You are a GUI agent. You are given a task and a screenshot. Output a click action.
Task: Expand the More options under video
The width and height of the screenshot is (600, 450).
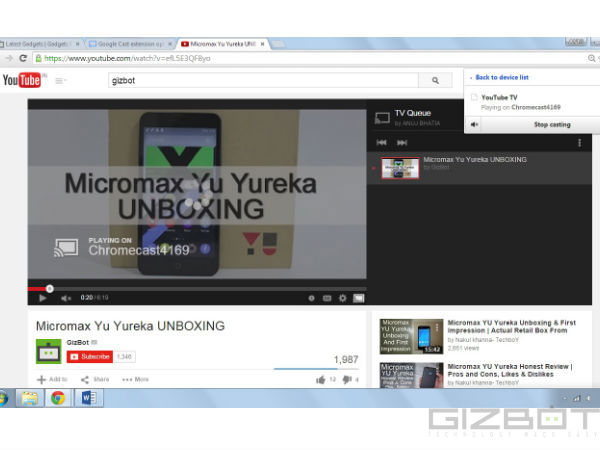point(135,380)
